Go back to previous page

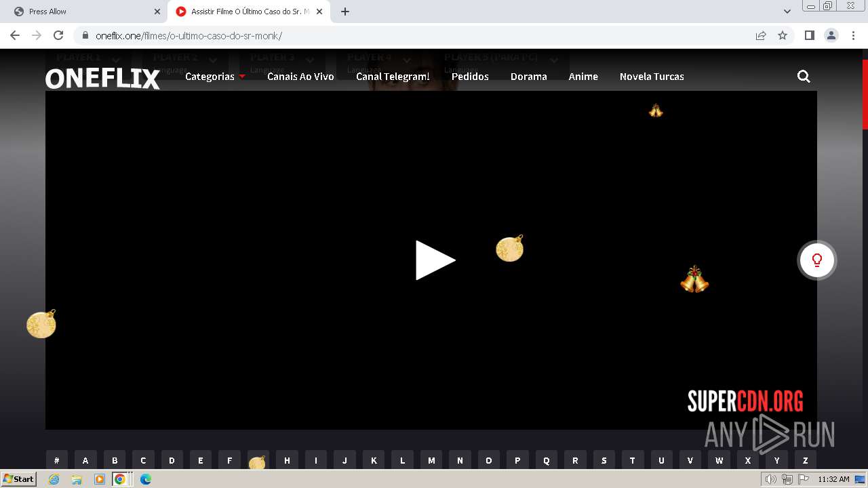point(15,35)
